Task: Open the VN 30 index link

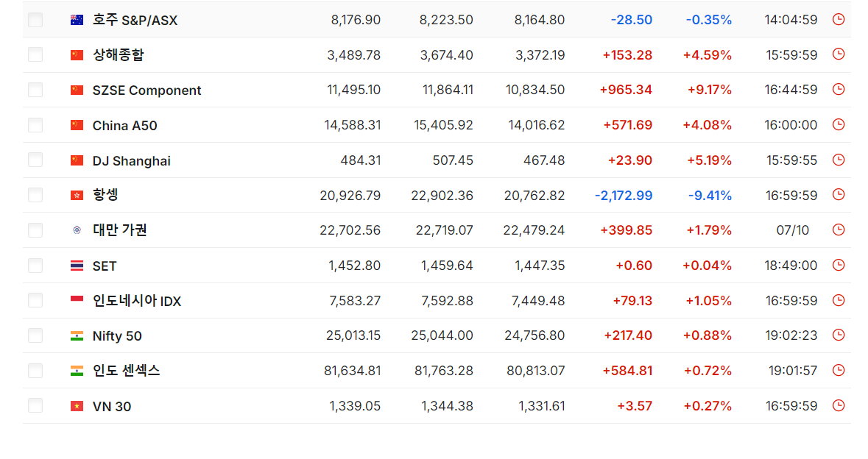Action: click(x=112, y=407)
